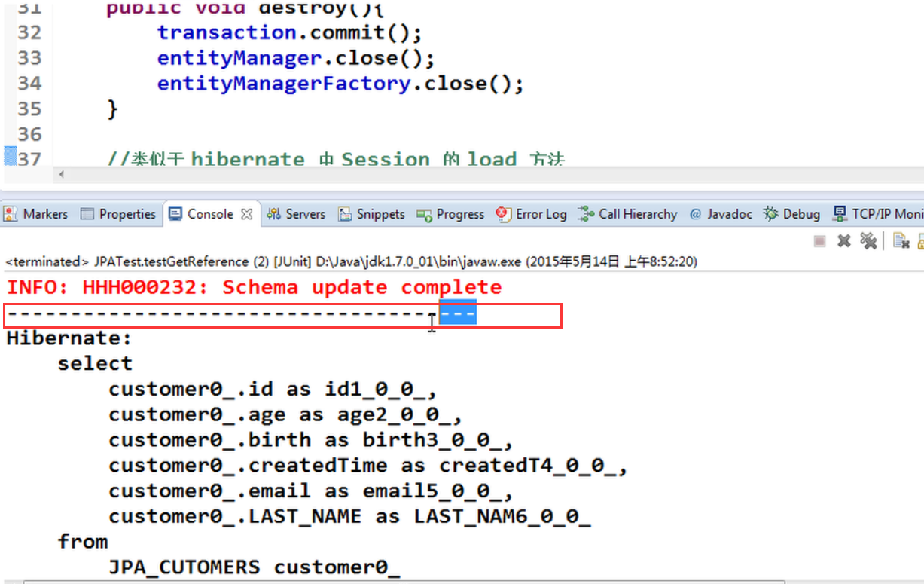This screenshot has width=924, height=584.
Task: Click line number 32 in the gutter
Action: [x=29, y=32]
